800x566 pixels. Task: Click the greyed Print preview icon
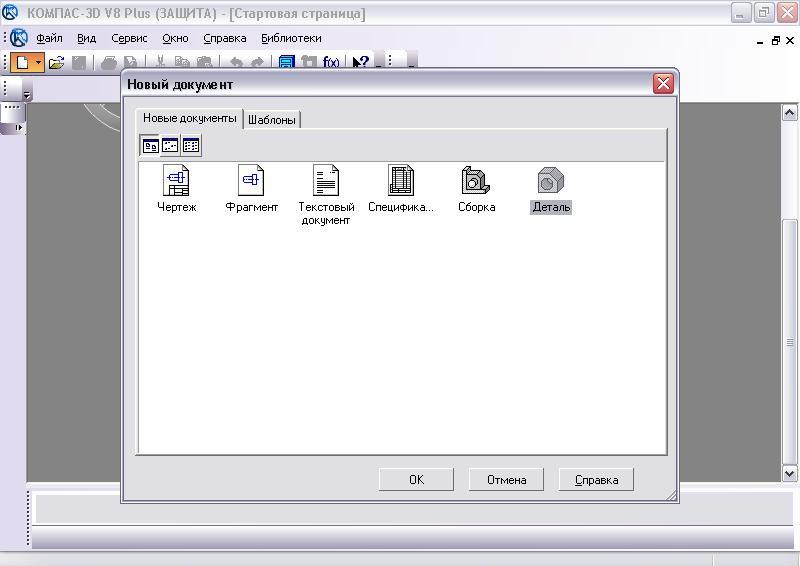pyautogui.click(x=131, y=63)
